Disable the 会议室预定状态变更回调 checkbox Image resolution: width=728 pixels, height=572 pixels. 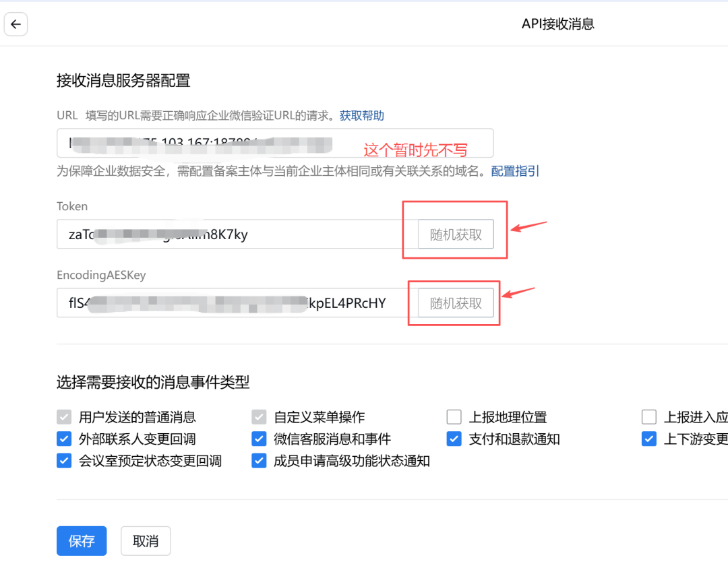(63, 461)
